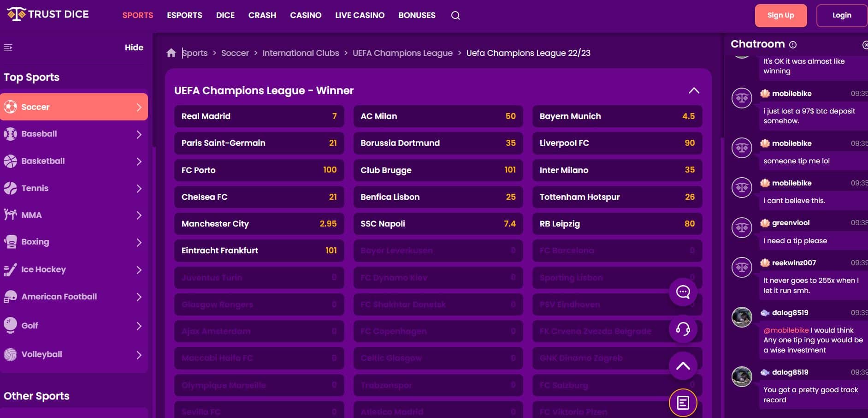Click the search magnifier icon in navbar
Image resolution: width=868 pixels, height=418 pixels.
click(x=455, y=16)
